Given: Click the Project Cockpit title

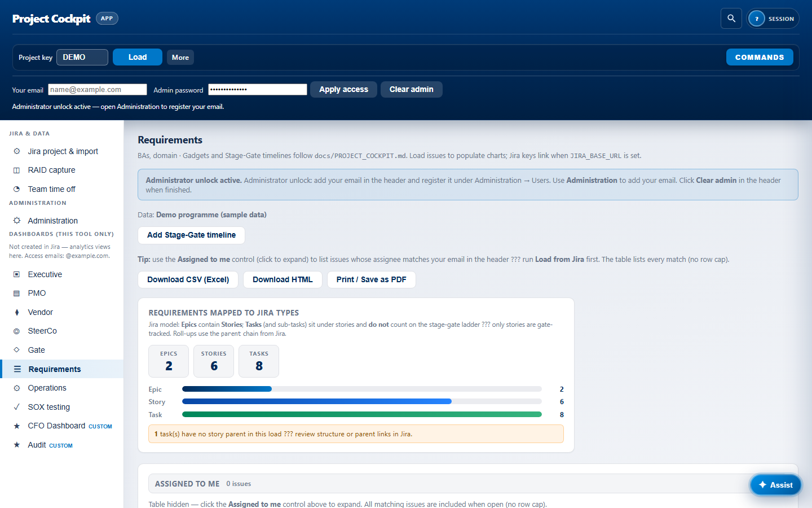Looking at the screenshot, I should tap(51, 19).
